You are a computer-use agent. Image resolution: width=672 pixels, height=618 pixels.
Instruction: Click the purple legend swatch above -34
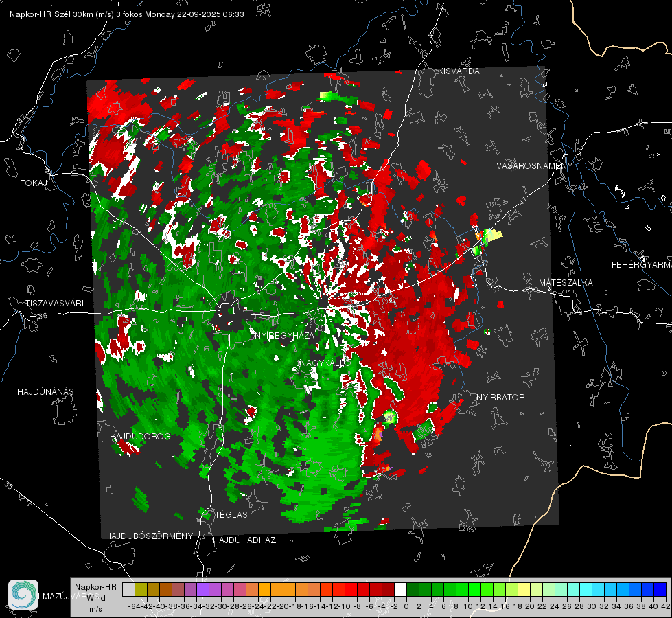pos(202,589)
